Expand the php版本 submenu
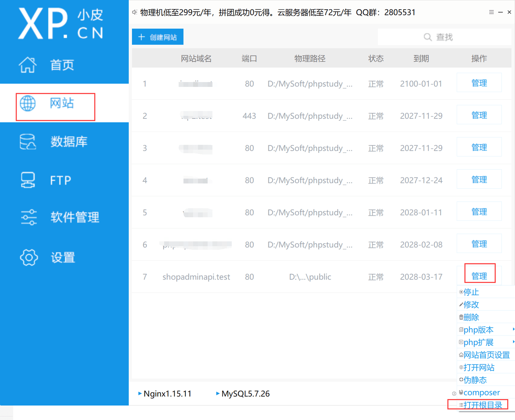Viewport: 515px width, 420px height. coord(486,329)
